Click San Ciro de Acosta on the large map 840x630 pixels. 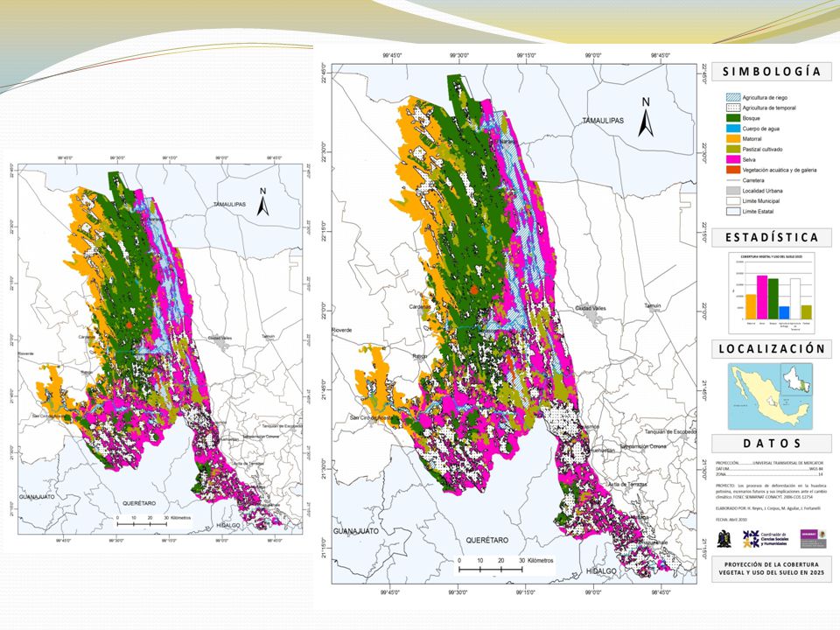coord(372,418)
